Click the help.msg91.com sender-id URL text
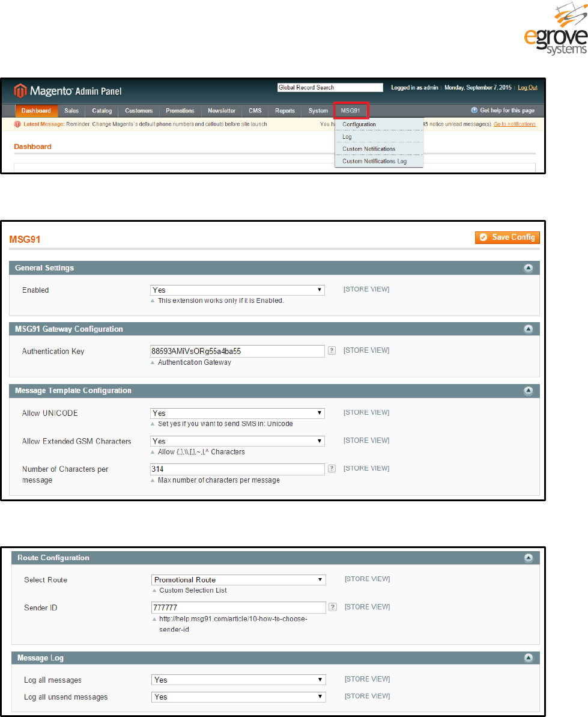Viewport: 588px width, 717px height. point(233,624)
